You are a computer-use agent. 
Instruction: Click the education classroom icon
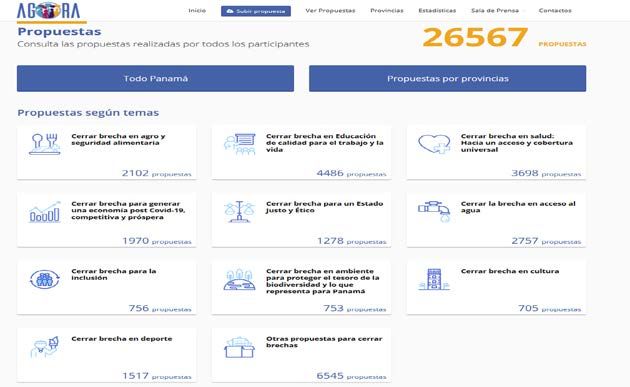(239, 144)
